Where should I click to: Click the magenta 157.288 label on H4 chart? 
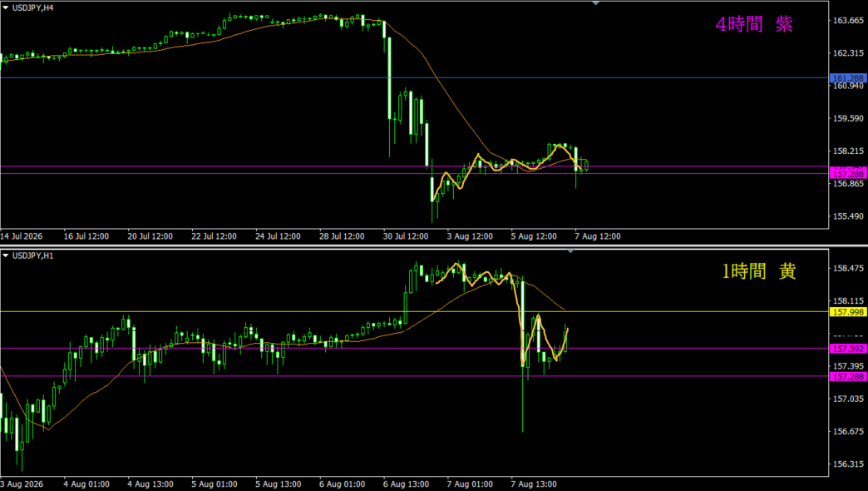click(x=848, y=174)
